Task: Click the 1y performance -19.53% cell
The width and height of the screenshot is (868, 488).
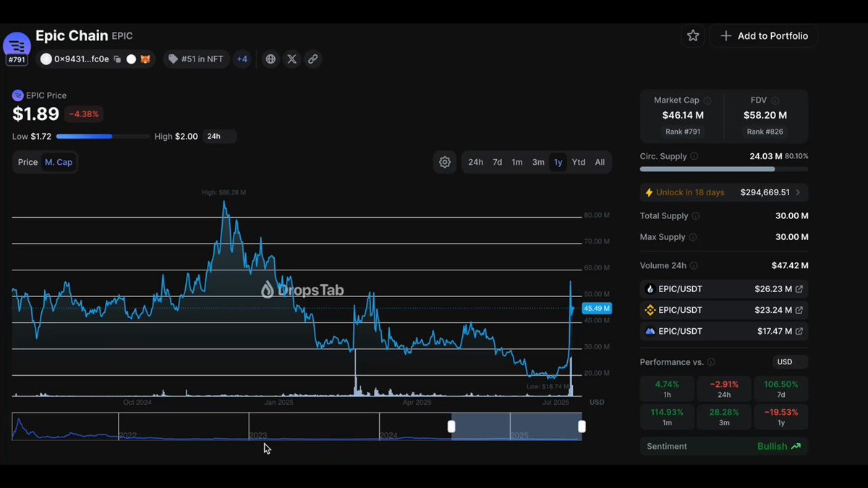Action: click(x=781, y=416)
